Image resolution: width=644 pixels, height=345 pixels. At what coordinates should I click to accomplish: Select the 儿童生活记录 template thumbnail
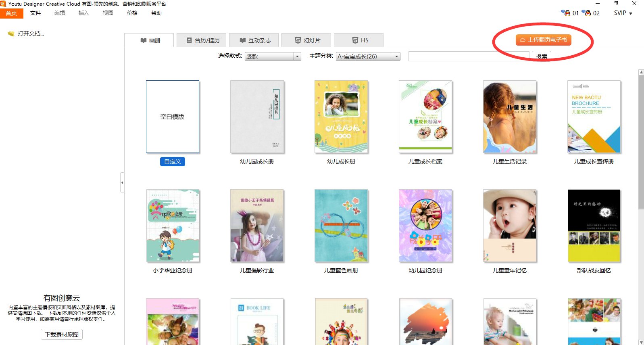tap(509, 117)
